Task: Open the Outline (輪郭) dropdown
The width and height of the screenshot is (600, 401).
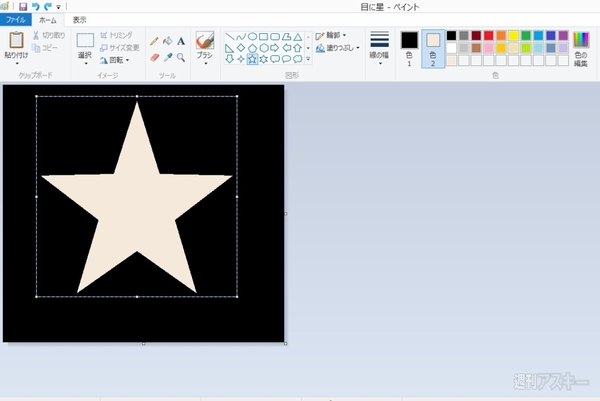Action: (332, 35)
